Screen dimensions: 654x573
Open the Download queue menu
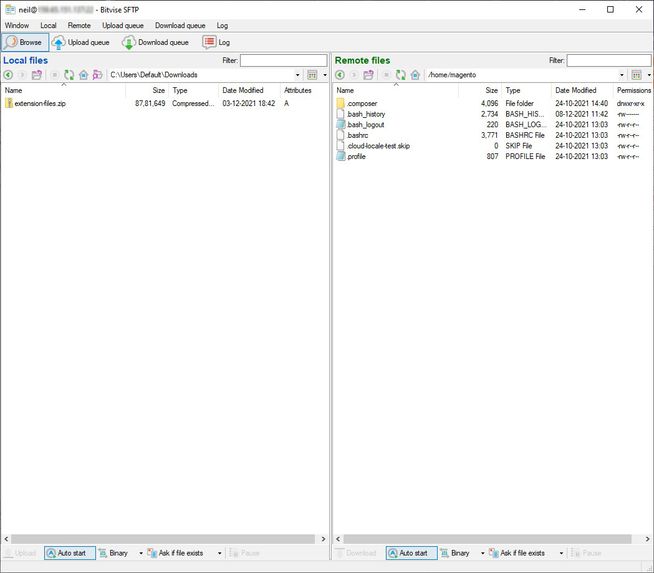tap(180, 25)
